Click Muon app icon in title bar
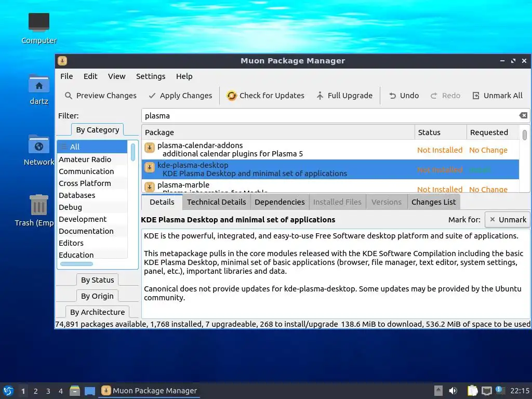532x399 pixels. tap(62, 61)
